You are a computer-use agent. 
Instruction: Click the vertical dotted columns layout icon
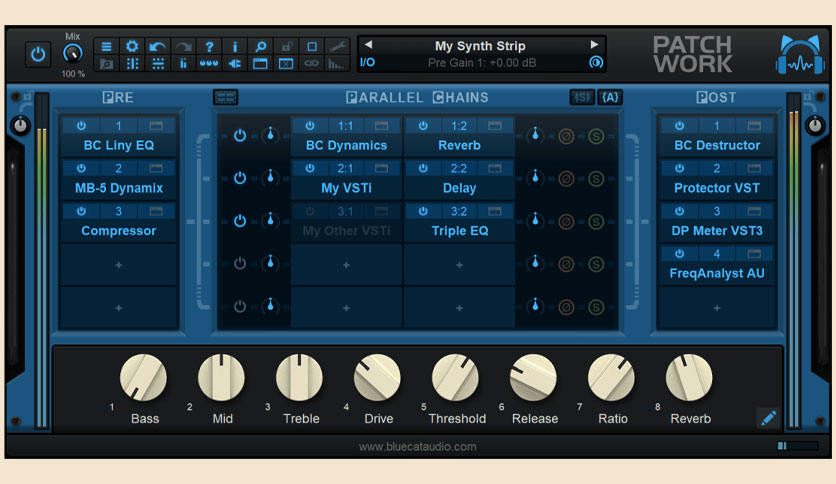[x=132, y=64]
